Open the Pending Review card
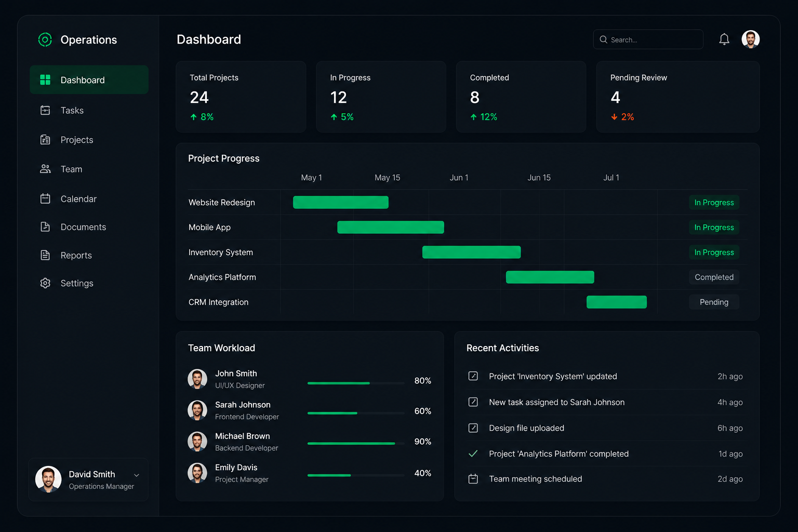 [678, 97]
